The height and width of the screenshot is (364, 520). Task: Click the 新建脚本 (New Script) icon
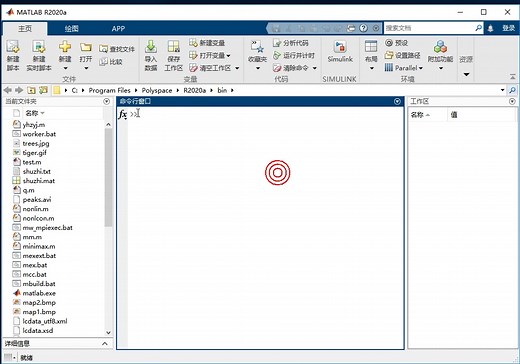coord(13,47)
